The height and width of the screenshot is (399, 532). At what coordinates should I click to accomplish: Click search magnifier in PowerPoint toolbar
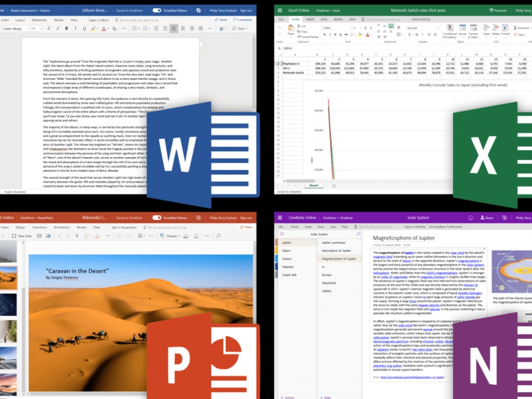[x=218, y=236]
